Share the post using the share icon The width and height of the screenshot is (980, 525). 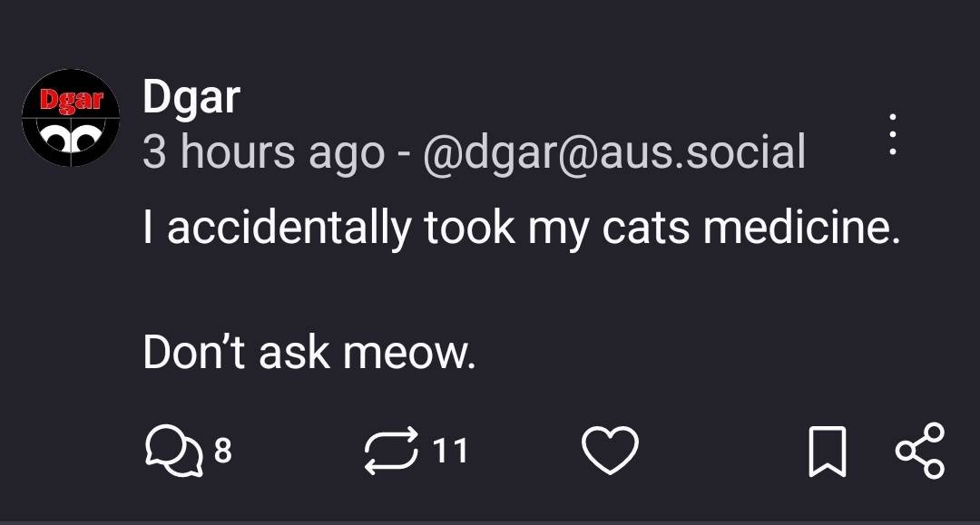[919, 450]
